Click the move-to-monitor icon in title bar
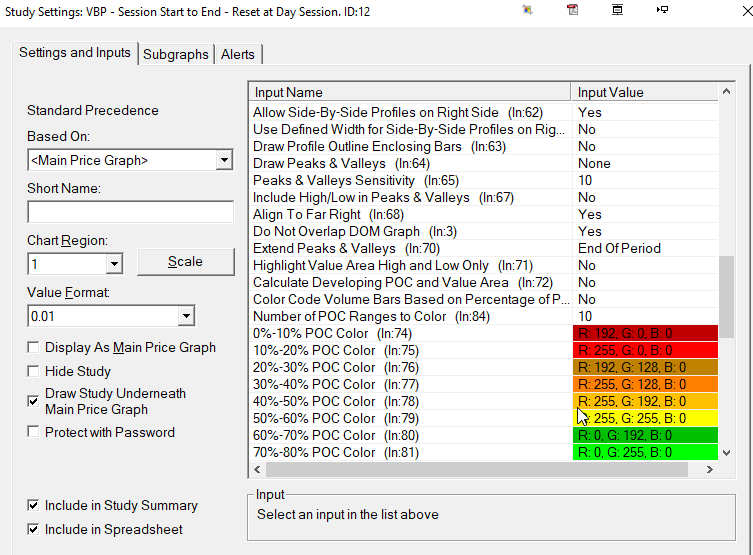The height and width of the screenshot is (555, 753). (662, 10)
